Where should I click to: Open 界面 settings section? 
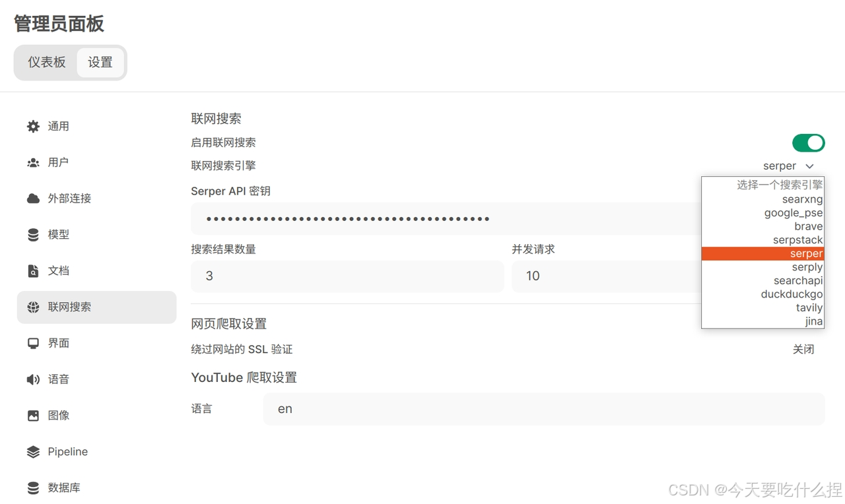[x=96, y=343]
